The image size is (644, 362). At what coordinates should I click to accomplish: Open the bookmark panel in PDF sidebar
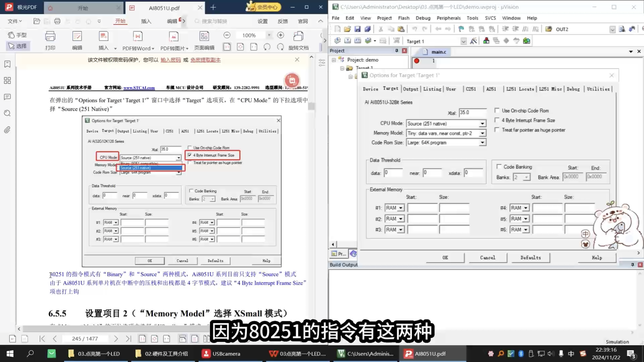click(7, 64)
